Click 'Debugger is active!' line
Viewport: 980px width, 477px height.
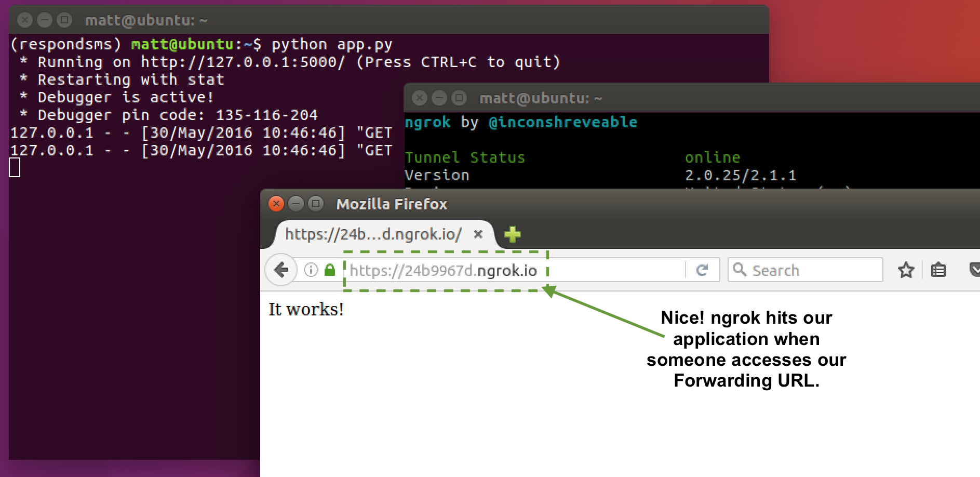(126, 97)
